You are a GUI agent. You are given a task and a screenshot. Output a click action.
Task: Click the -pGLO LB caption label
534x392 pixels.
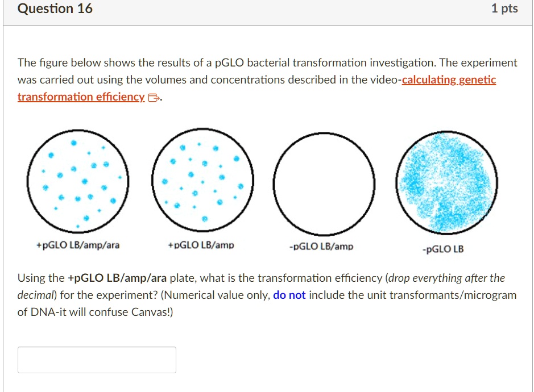click(x=442, y=249)
